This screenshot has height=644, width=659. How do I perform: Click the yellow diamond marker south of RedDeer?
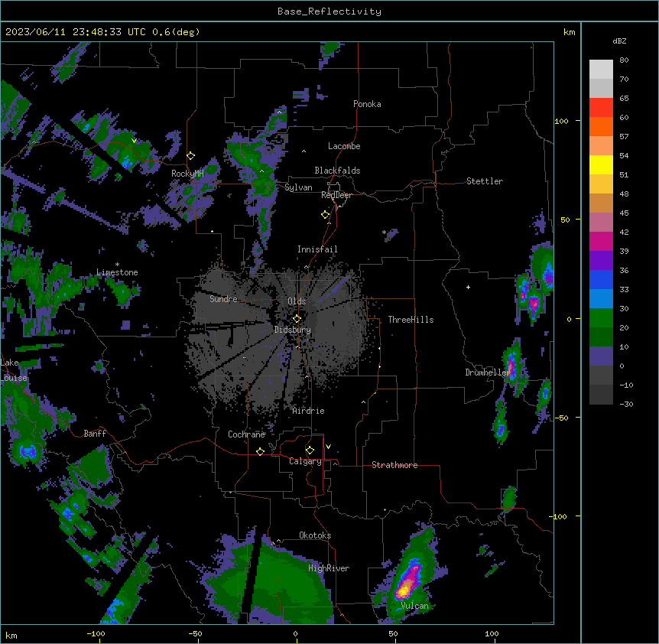click(x=326, y=215)
